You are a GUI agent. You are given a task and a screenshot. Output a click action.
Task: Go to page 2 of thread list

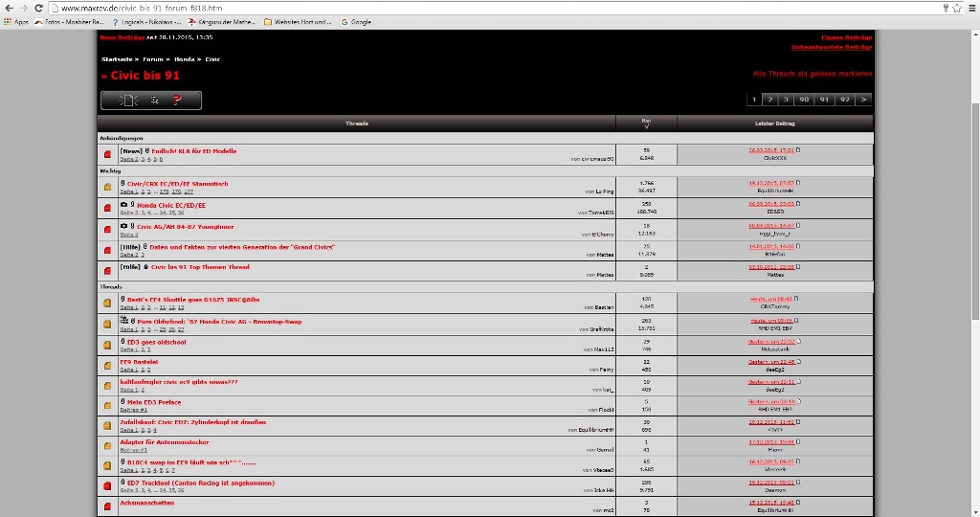coord(769,99)
